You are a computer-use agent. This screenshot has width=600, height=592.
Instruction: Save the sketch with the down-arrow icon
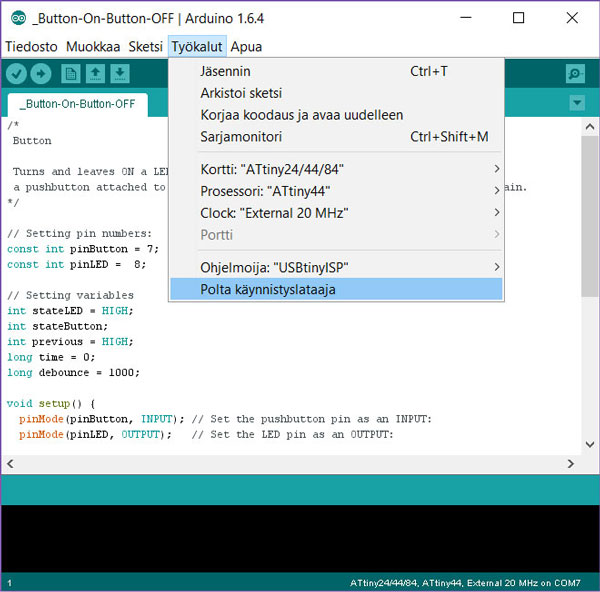point(120,73)
